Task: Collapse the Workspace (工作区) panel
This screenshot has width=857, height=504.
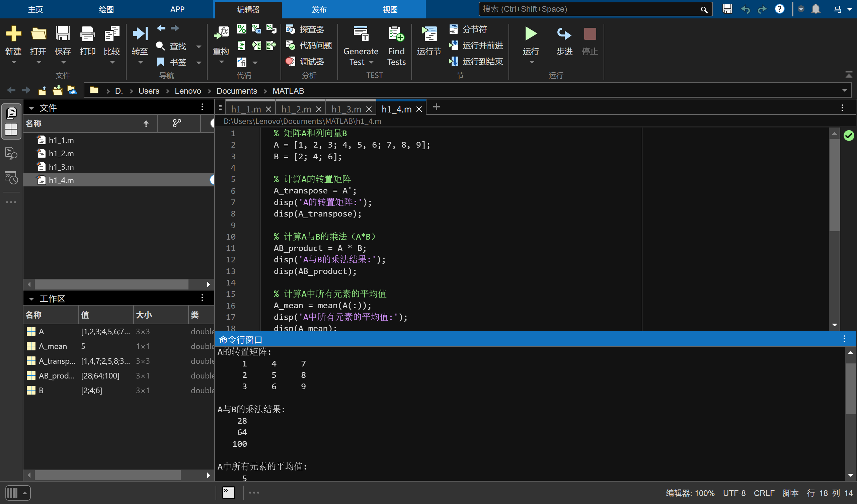Action: click(31, 299)
